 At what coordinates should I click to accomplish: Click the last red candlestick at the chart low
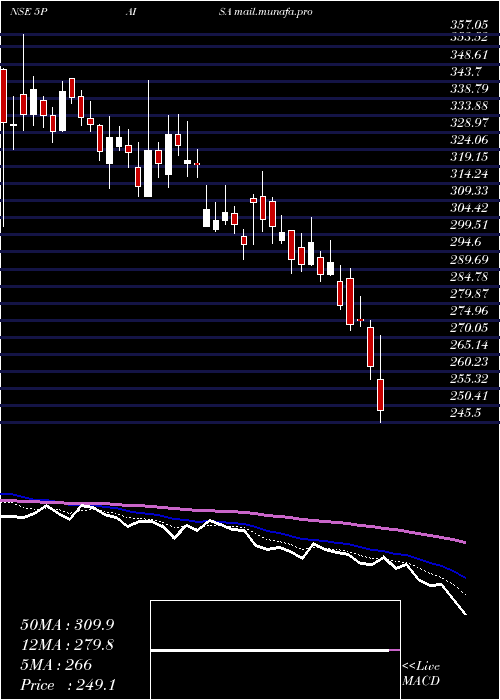click(380, 395)
